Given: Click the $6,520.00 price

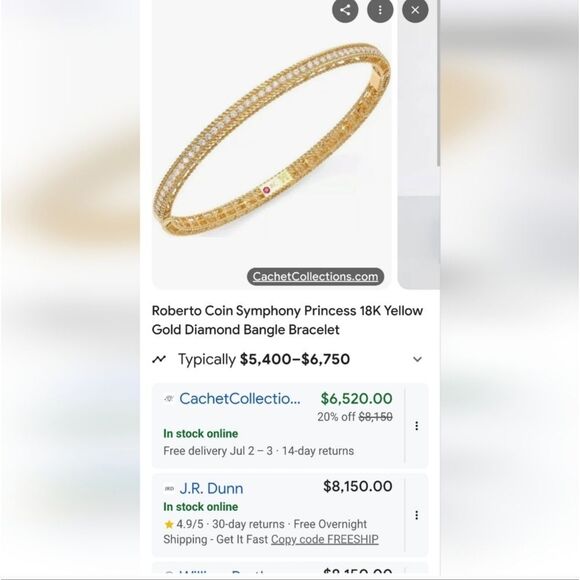Looking at the screenshot, I should pos(356,398).
